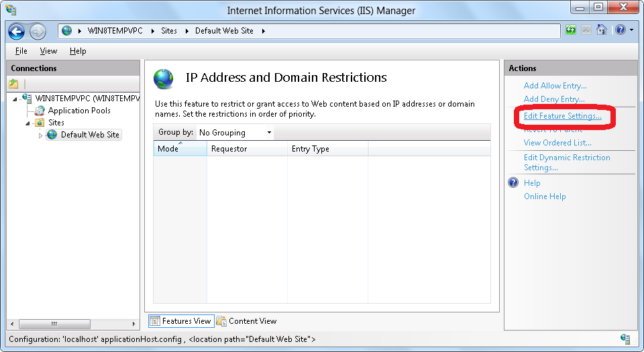Click the status bar network icon
644x352 pixels.
tap(625, 339)
